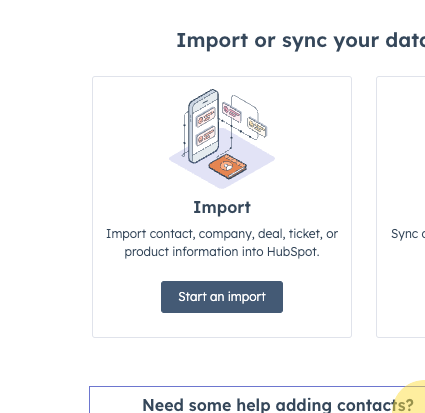Image resolution: width=425 pixels, height=413 pixels.
Task: Select the phone graphic in the Import illustration
Action: tap(203, 126)
